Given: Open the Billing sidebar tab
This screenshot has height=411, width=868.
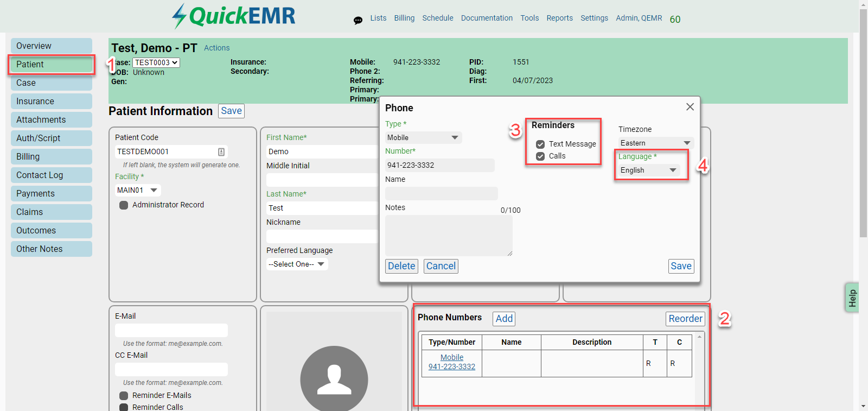Looking at the screenshot, I should (x=52, y=157).
